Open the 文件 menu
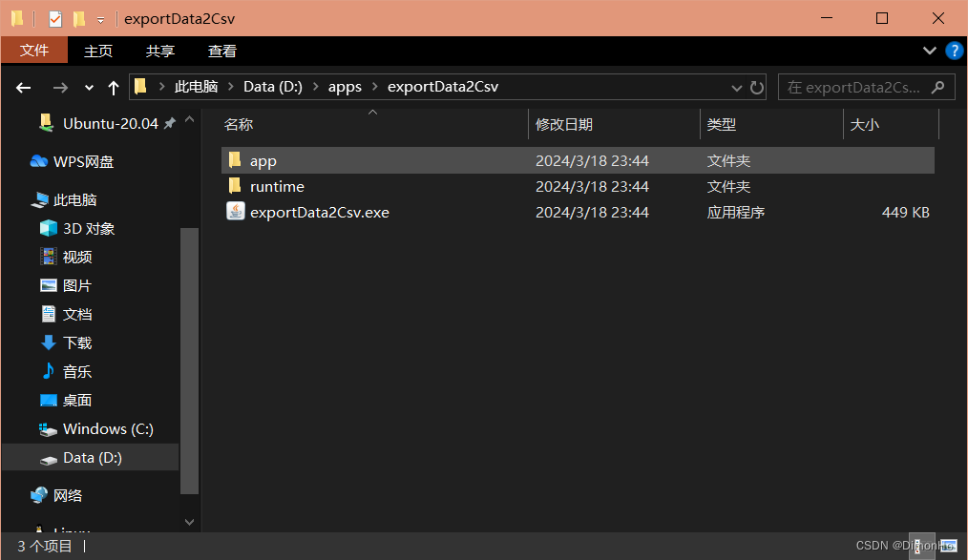 (34, 50)
